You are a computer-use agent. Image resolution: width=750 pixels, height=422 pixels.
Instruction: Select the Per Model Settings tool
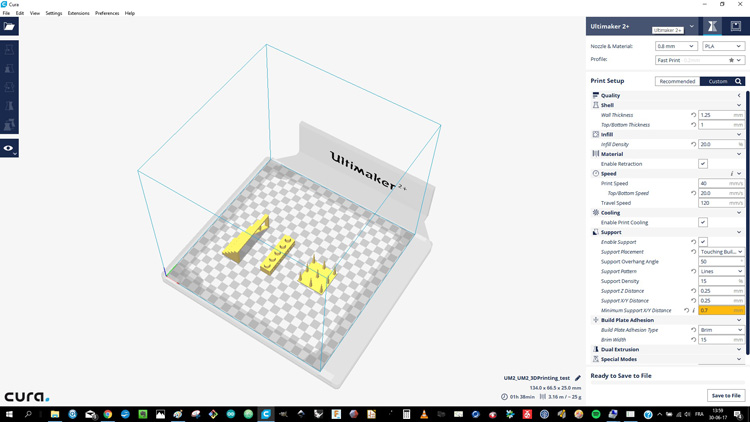[9, 124]
